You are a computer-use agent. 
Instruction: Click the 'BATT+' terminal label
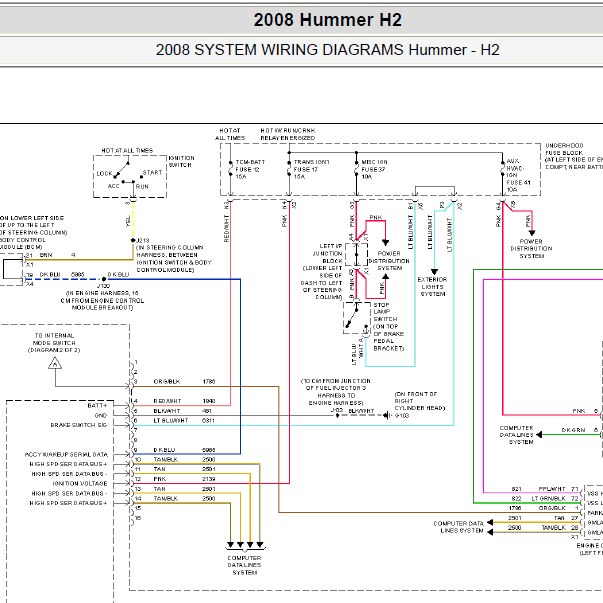(97, 405)
